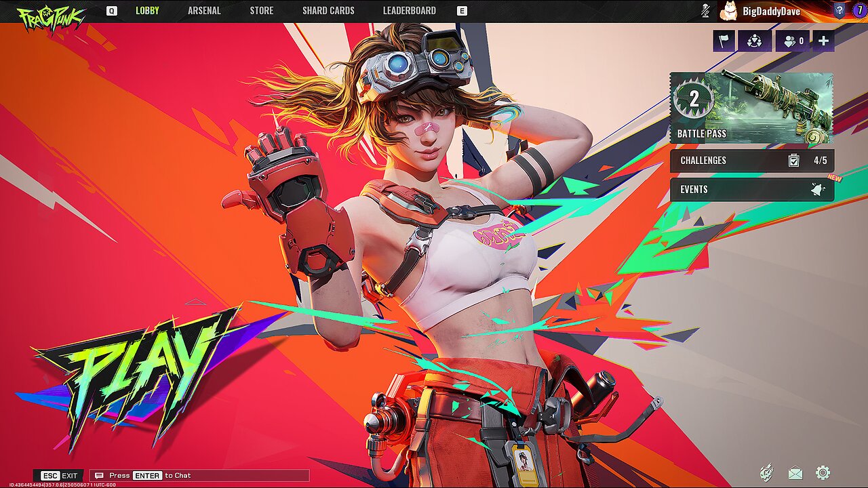
Task: Click the E key next-tab indicator
Action: [462, 11]
